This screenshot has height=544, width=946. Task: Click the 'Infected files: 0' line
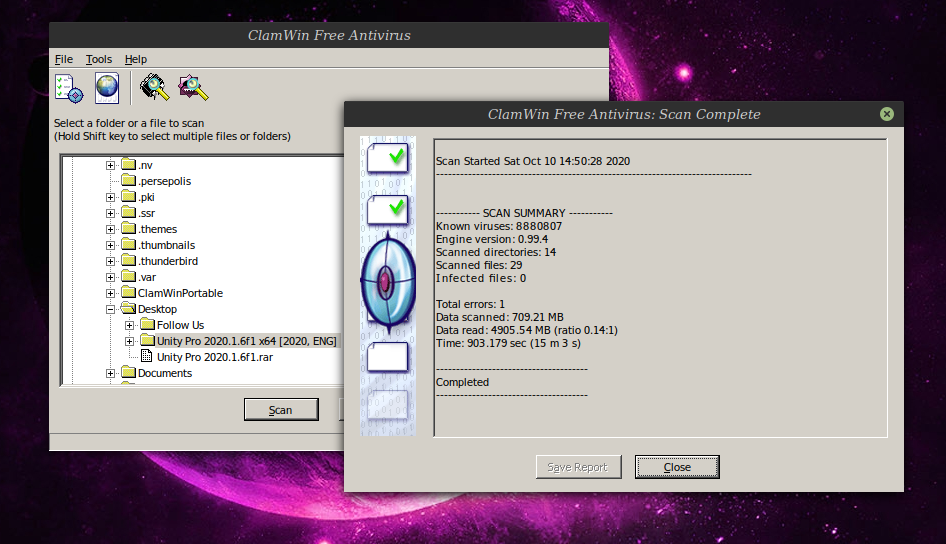coord(481,278)
